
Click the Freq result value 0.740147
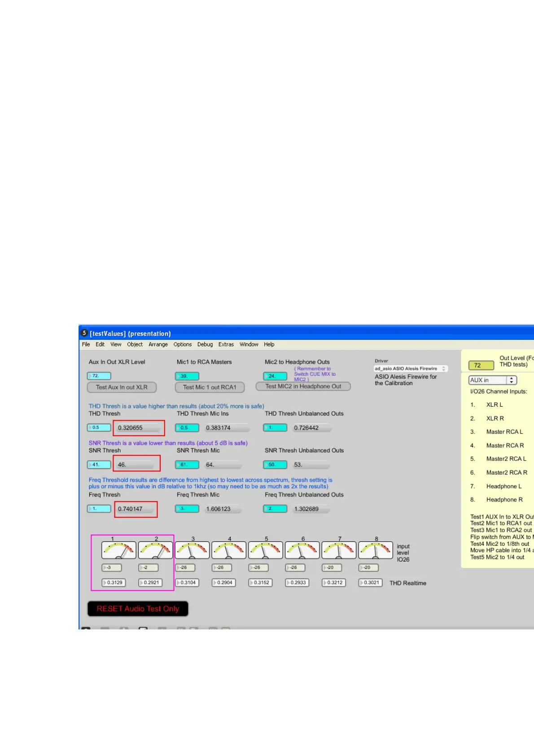pyautogui.click(x=136, y=509)
